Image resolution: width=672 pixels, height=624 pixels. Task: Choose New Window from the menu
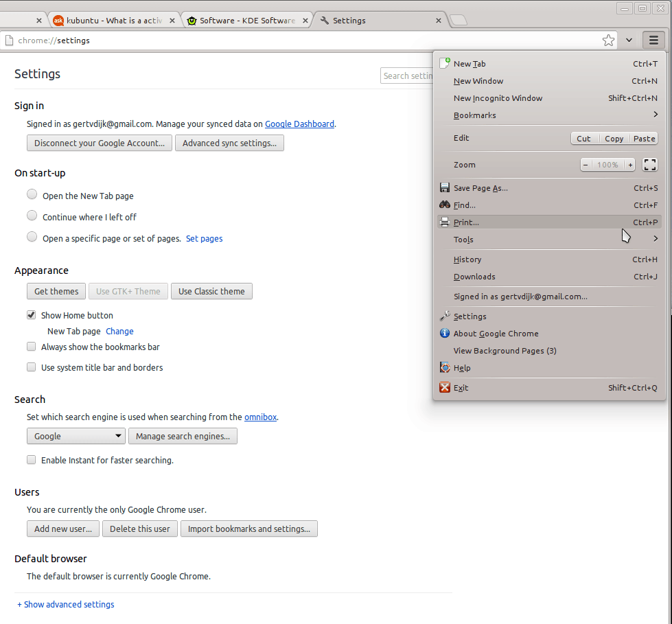[549, 80]
